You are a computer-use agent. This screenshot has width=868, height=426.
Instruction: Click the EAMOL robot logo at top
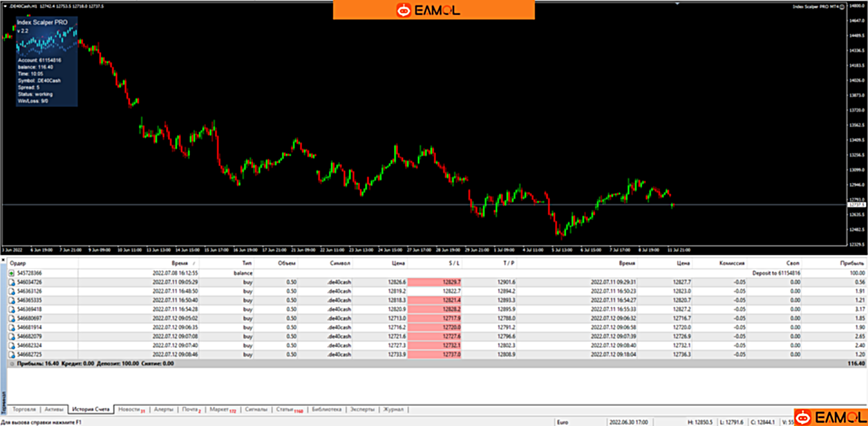pyautogui.click(x=404, y=10)
